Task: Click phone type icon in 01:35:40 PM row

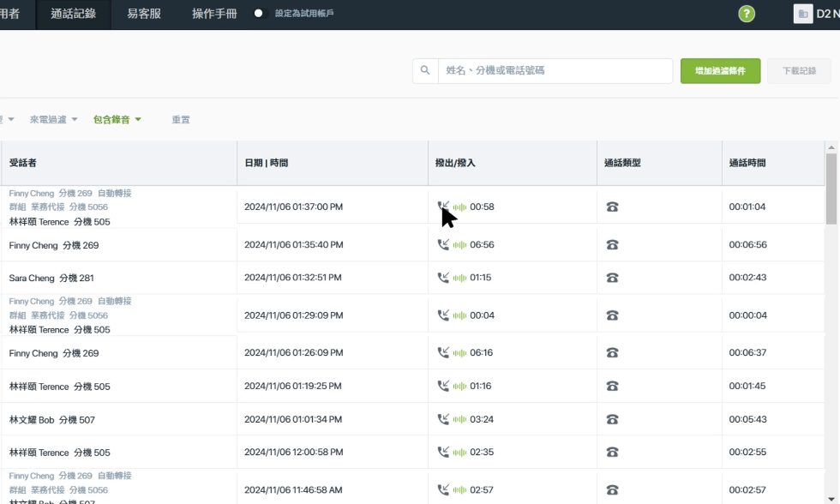Action: [612, 245]
